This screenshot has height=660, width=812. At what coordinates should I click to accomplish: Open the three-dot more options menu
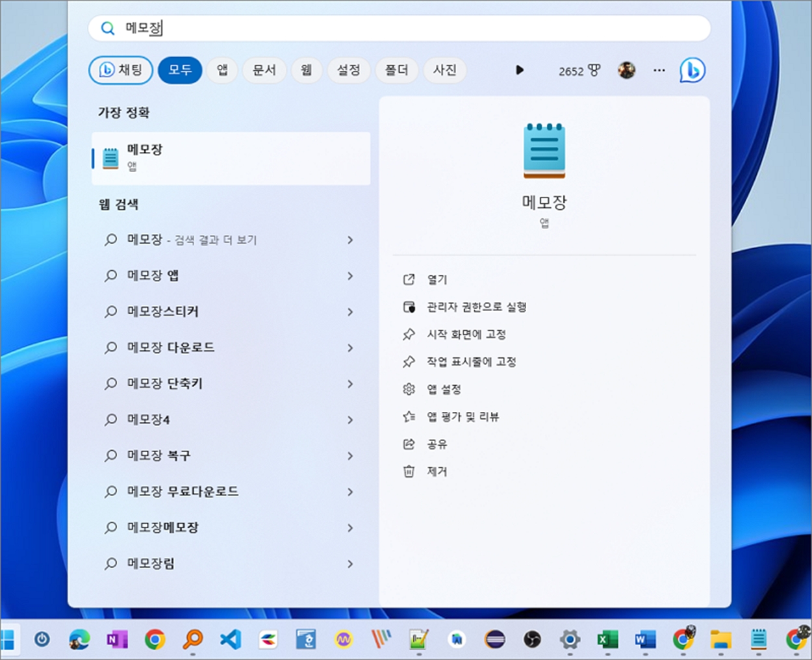pos(659,70)
